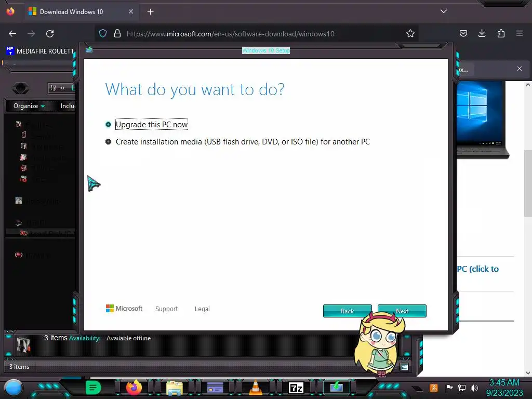Viewport: 532px width, 399px height.
Task: Open Action Center flag tray icon
Action: tap(449, 388)
